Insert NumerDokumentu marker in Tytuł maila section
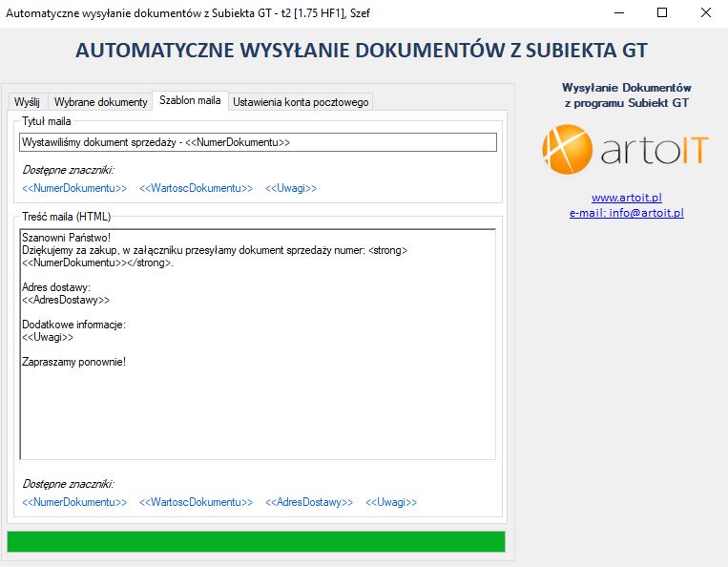728x567 pixels. pyautogui.click(x=74, y=188)
